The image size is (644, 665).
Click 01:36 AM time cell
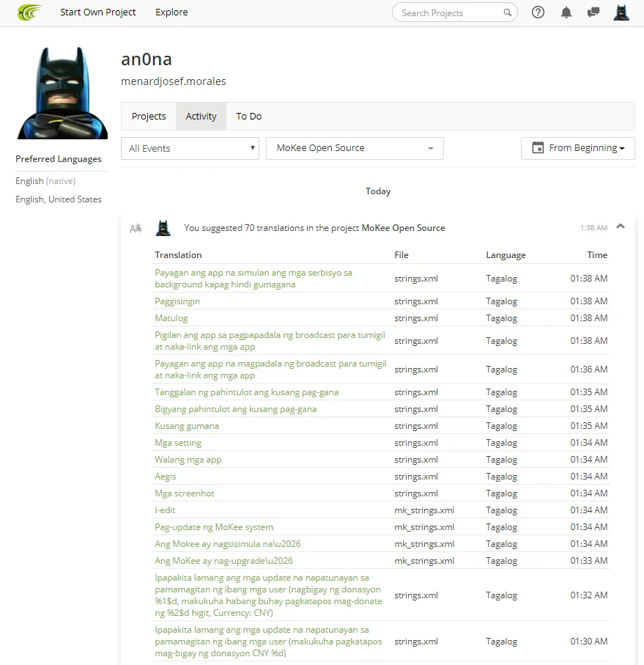(588, 370)
